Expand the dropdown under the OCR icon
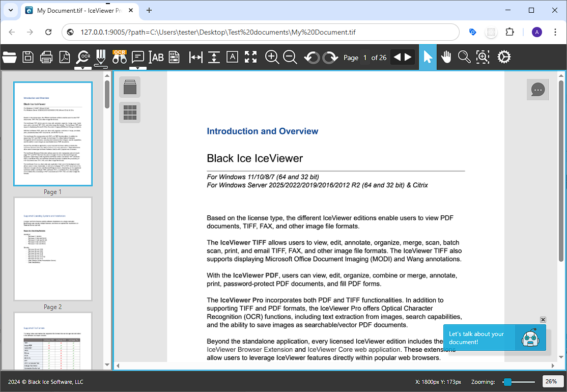Image resolution: width=567 pixels, height=392 pixels. [83, 68]
